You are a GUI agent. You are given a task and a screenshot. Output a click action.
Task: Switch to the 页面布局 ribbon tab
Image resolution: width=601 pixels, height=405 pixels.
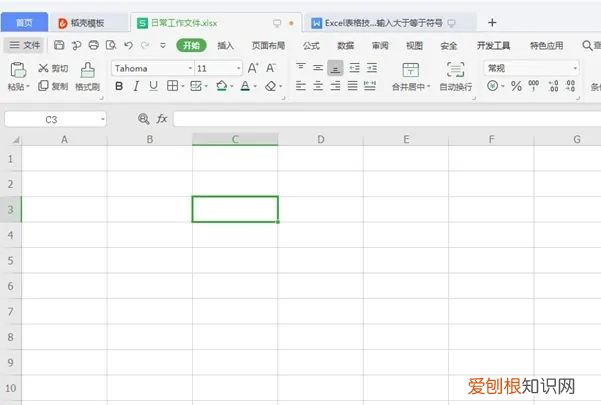click(x=268, y=46)
